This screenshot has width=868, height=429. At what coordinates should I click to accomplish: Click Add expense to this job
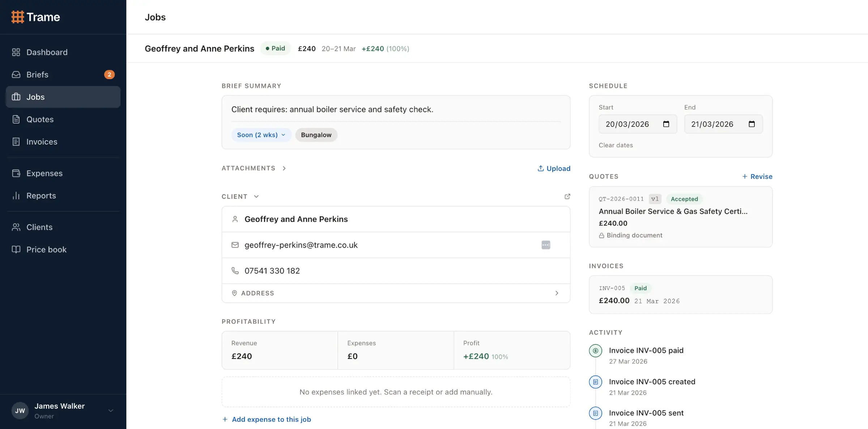(267, 419)
